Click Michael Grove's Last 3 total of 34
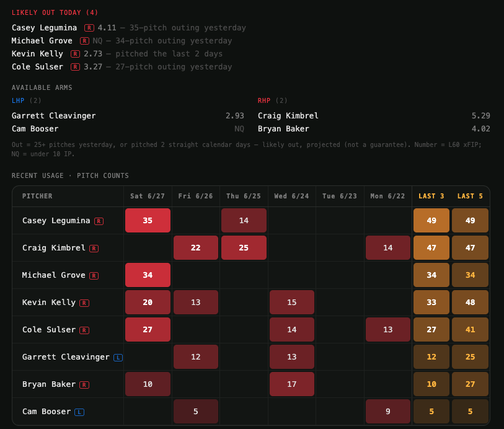 (431, 275)
